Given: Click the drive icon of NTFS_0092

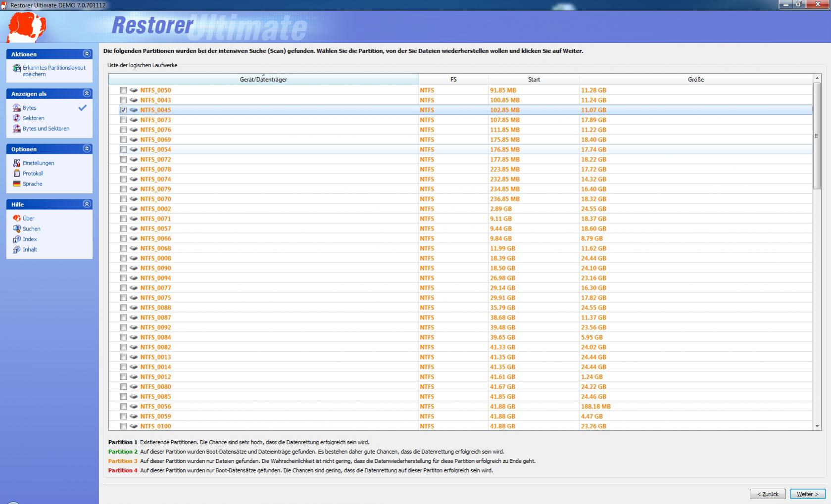Looking at the screenshot, I should (x=134, y=327).
